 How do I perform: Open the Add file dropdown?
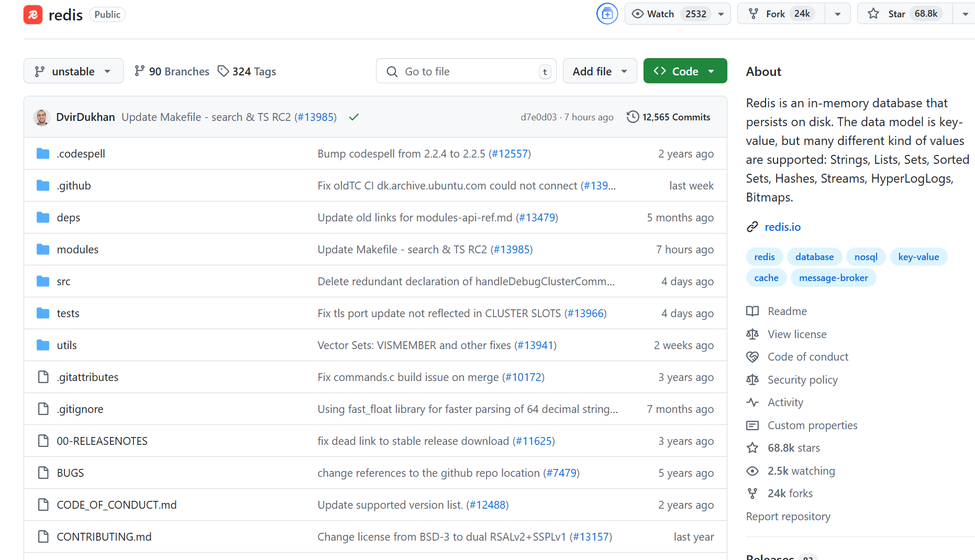[x=600, y=71]
